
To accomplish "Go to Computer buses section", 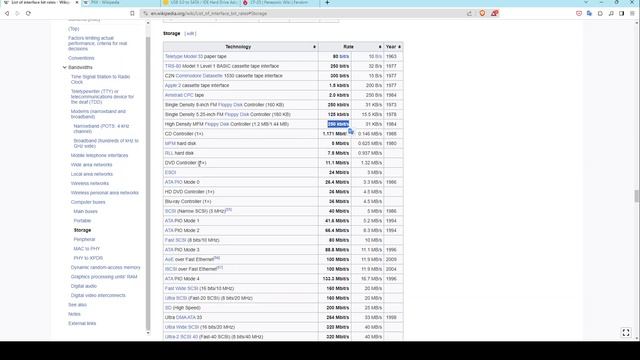I will 88,202.
